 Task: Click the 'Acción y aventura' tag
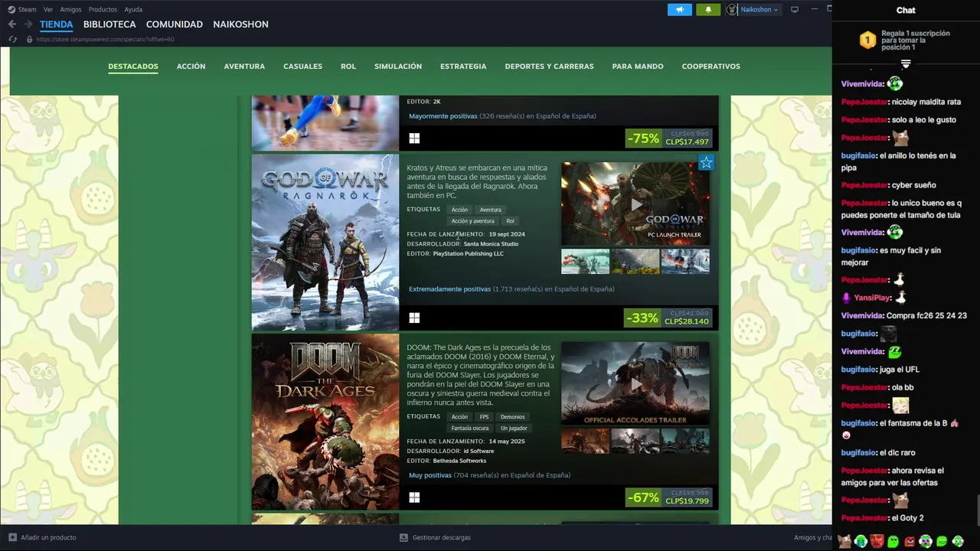pos(472,221)
